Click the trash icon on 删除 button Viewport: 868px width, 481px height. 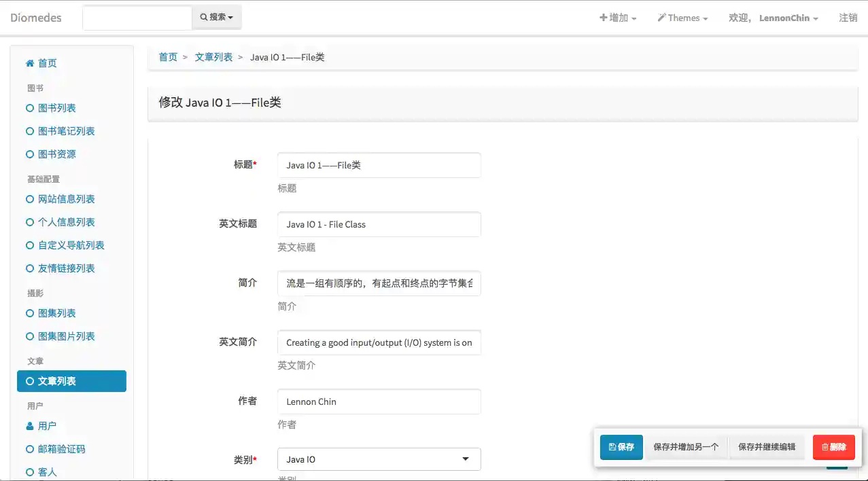point(824,447)
